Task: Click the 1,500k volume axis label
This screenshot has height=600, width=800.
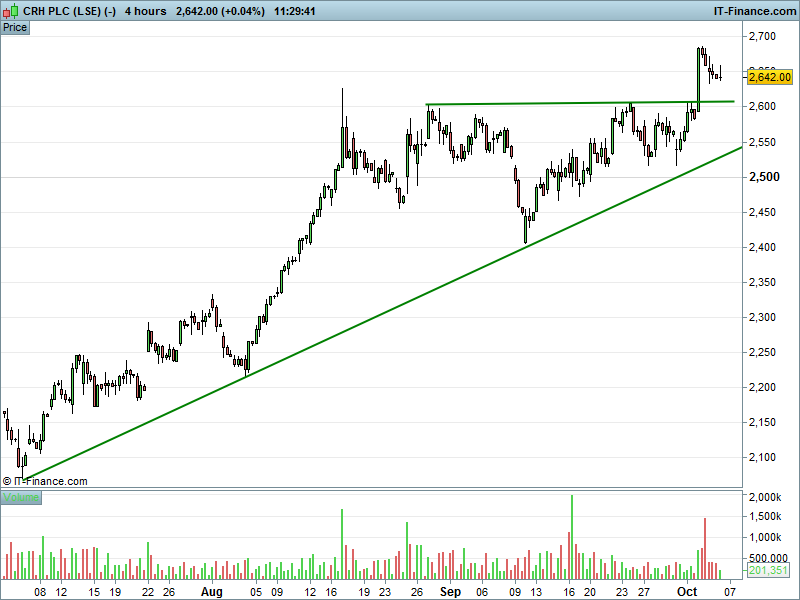Action: tap(764, 517)
